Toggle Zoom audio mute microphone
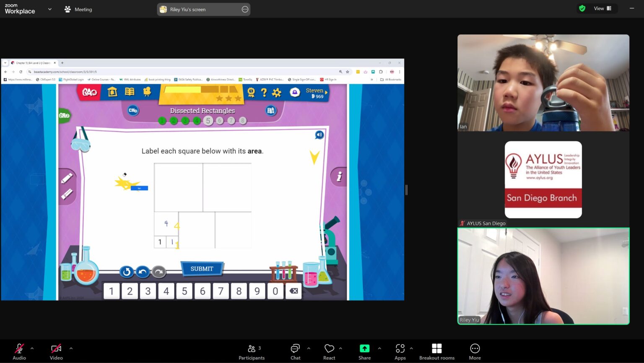The height and width of the screenshot is (363, 644). pos(19,351)
